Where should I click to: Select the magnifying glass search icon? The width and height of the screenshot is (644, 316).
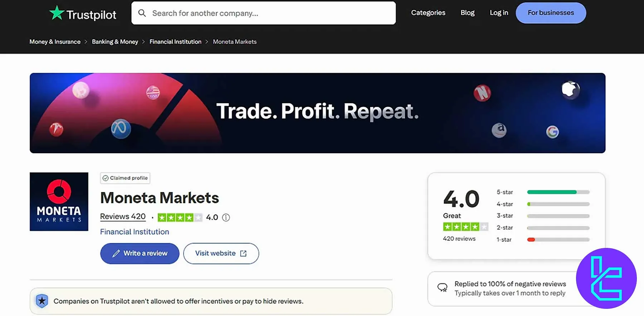pos(142,13)
